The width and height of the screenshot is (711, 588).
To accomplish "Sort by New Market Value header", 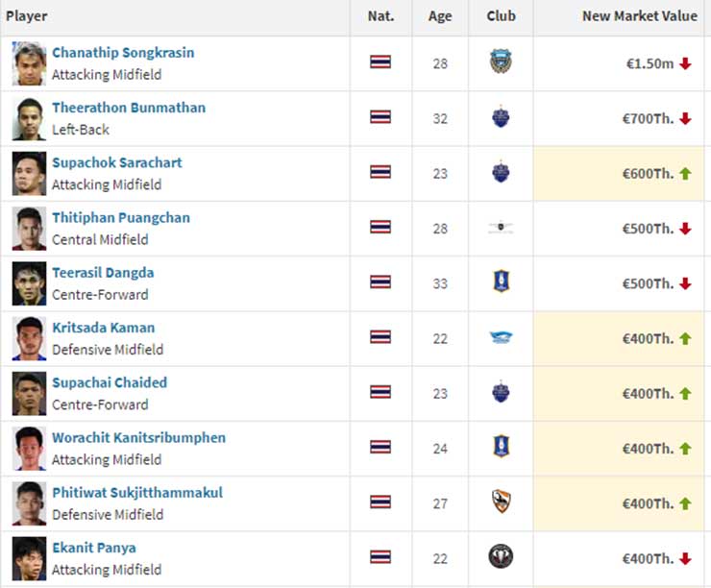I will pos(639,16).
